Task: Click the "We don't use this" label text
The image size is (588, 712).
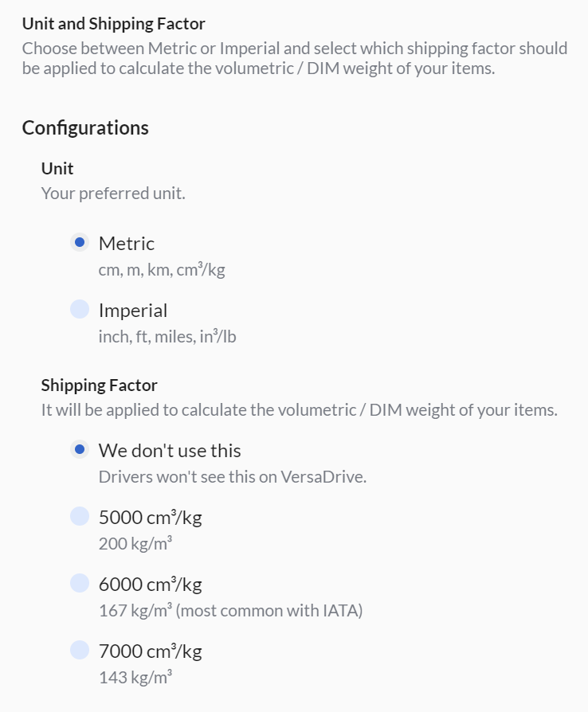Action: [x=170, y=450]
